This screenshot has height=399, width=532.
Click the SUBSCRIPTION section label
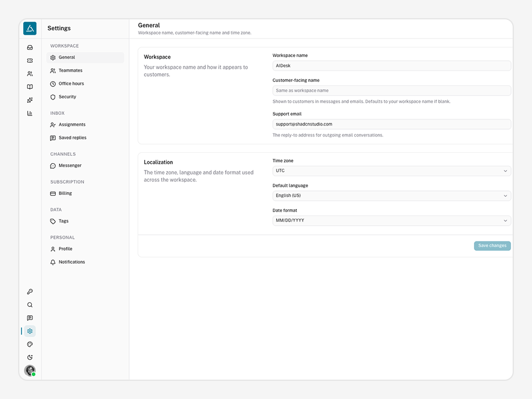coord(67,182)
